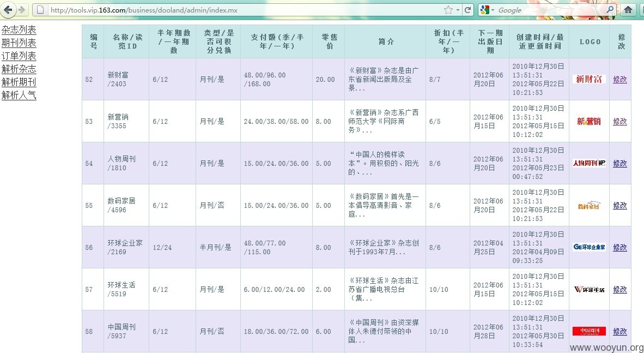Click the 数码家居 /4596 name cell

click(126, 205)
